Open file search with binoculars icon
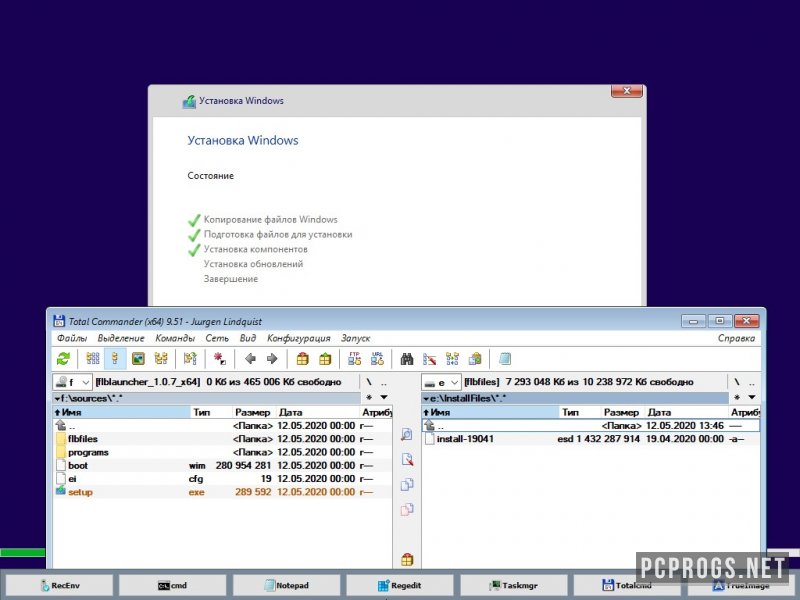Screen dimensions: 800x600 point(407,359)
